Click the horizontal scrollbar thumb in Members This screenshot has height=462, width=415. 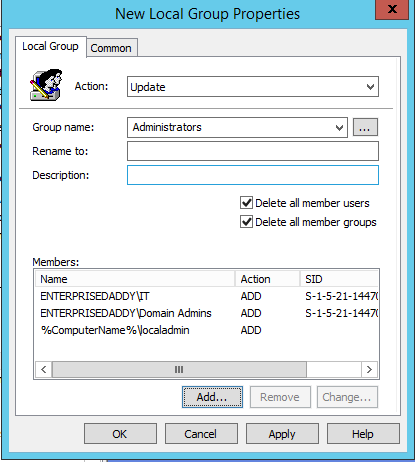click(x=179, y=369)
